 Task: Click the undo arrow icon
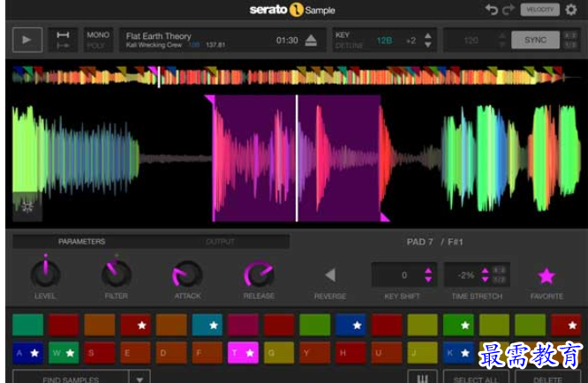491,10
